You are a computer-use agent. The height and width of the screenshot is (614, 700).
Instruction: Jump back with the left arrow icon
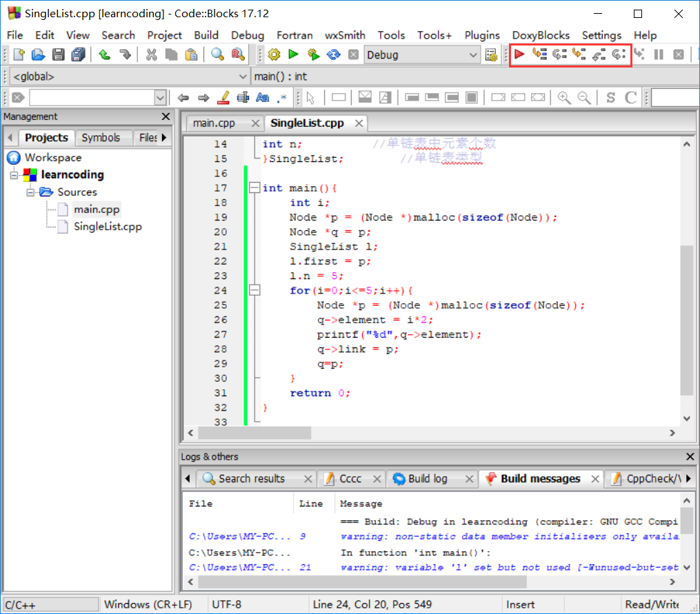[183, 97]
